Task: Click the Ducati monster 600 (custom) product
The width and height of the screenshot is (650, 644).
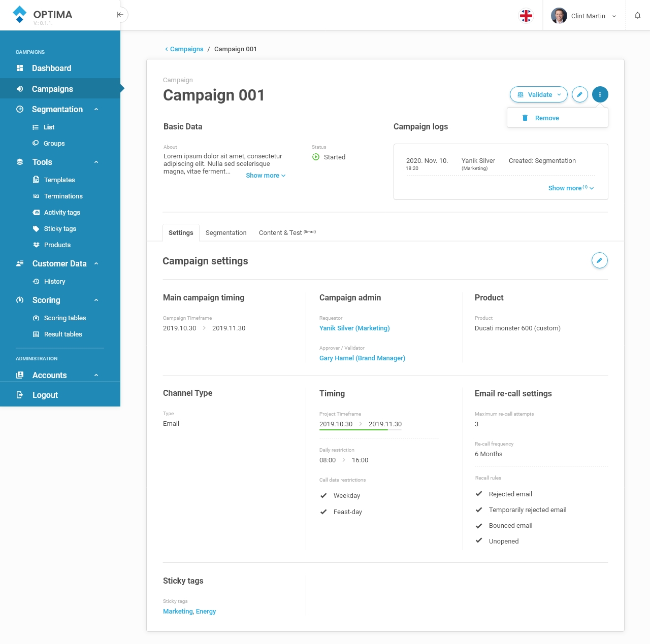Action: (517, 328)
